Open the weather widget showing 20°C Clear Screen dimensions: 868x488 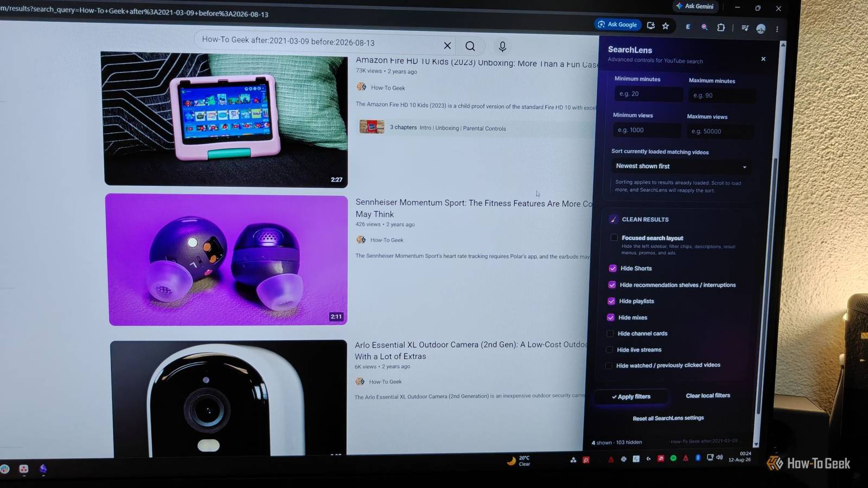(x=519, y=461)
